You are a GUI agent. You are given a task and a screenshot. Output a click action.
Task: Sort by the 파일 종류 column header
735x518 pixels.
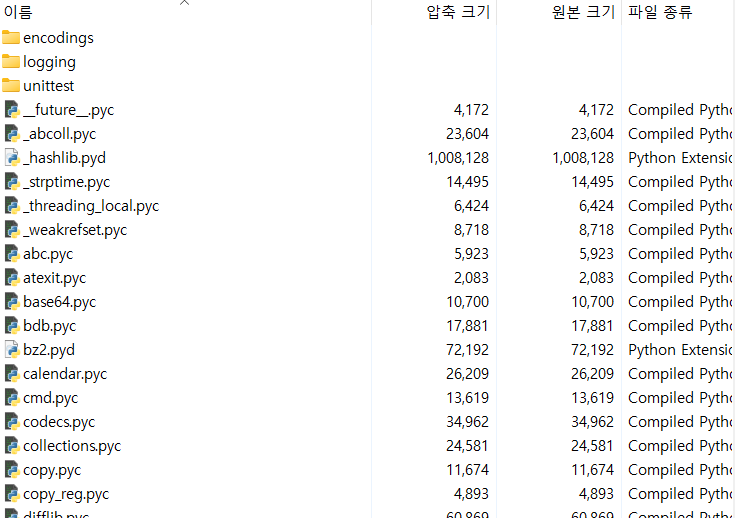coord(660,12)
